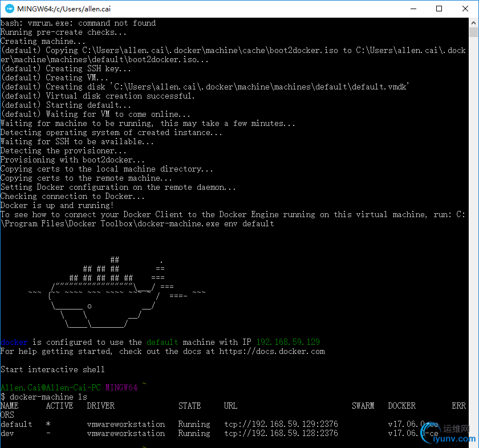Click the asterisk active marker for default

tap(48, 424)
